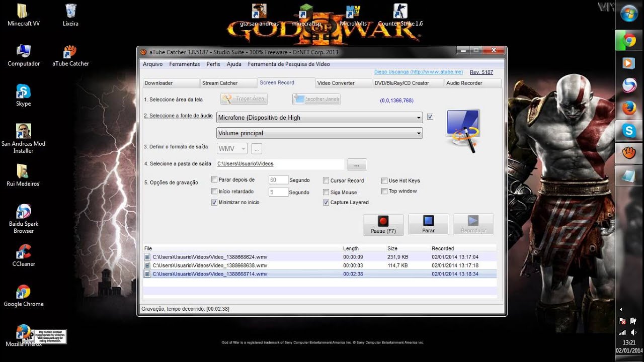Click the 60 Segundo value field
Image resolution: width=644 pixels, height=362 pixels.
278,180
